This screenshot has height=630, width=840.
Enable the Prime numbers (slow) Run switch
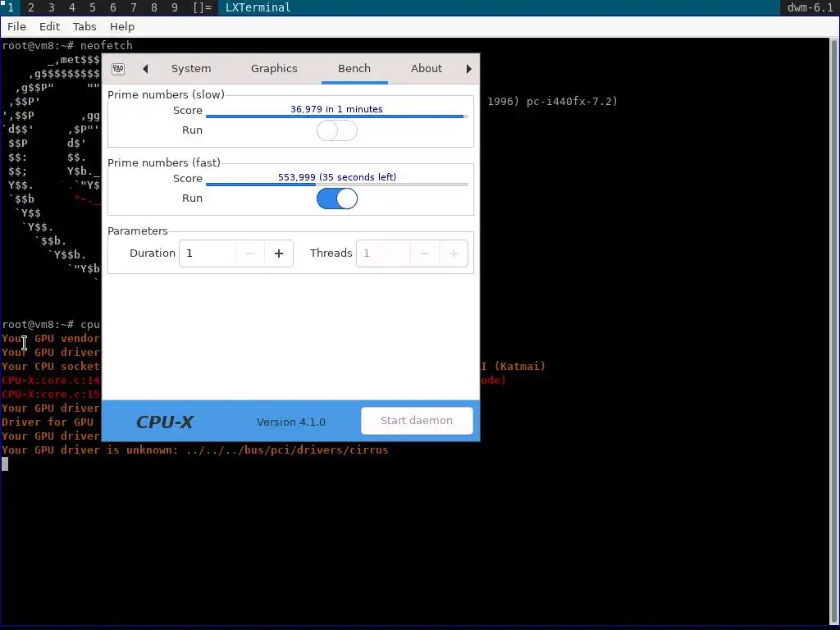coord(337,130)
